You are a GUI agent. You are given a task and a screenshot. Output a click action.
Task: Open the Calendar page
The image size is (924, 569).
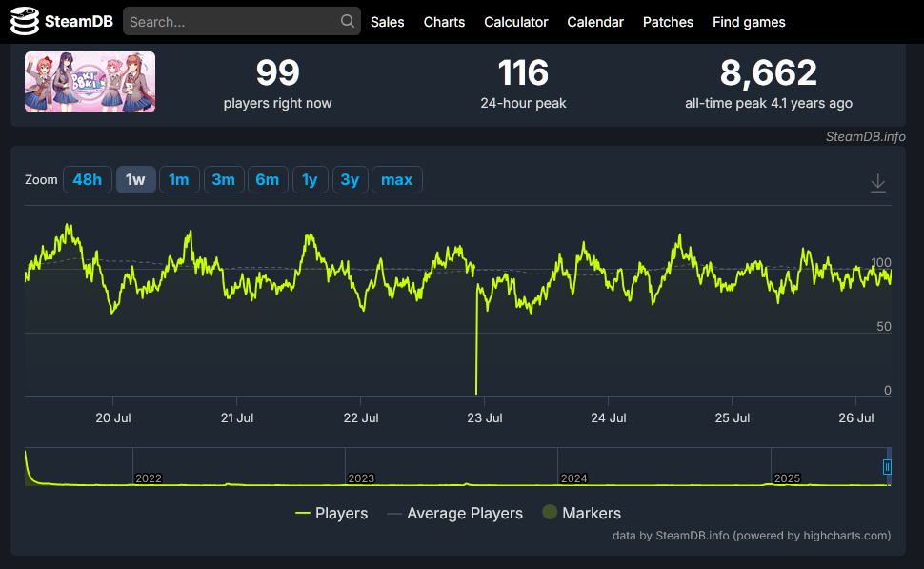click(x=595, y=22)
